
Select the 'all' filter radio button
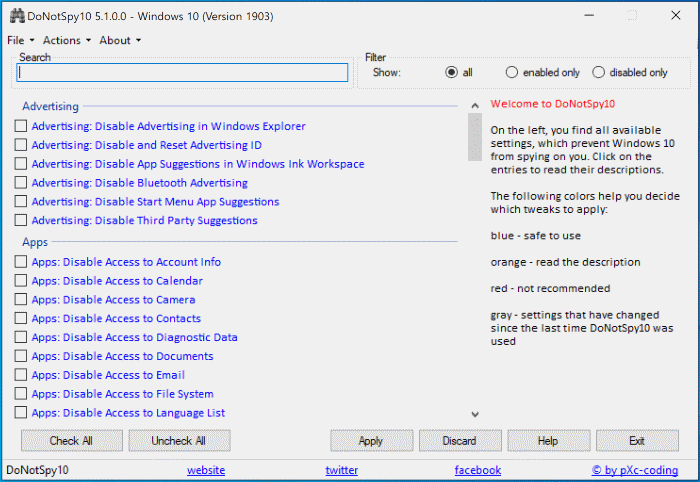451,72
